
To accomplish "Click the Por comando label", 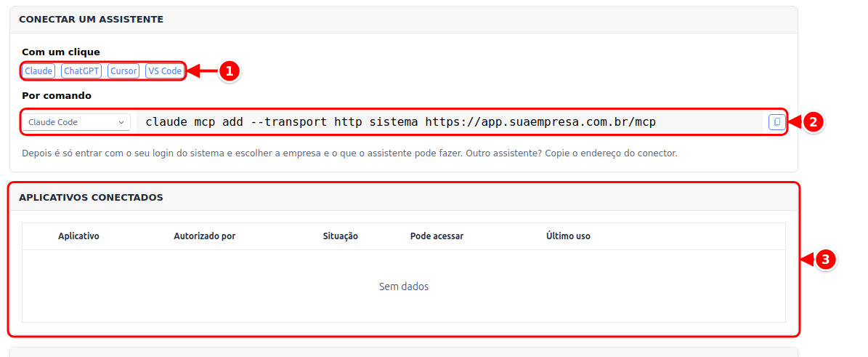I will [57, 96].
